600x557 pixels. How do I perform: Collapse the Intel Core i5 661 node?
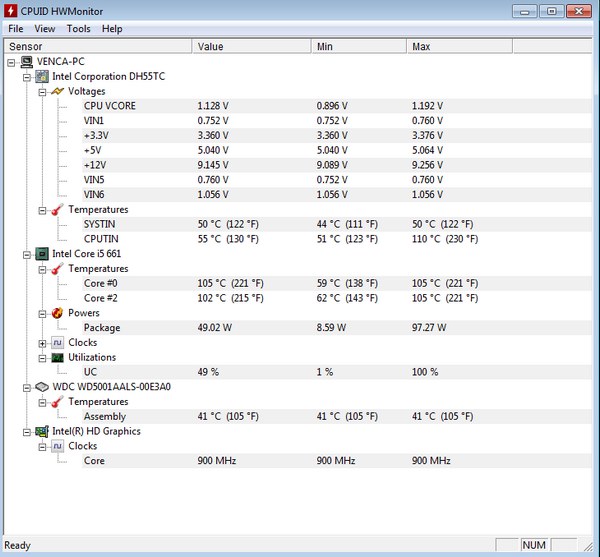pyautogui.click(x=27, y=254)
